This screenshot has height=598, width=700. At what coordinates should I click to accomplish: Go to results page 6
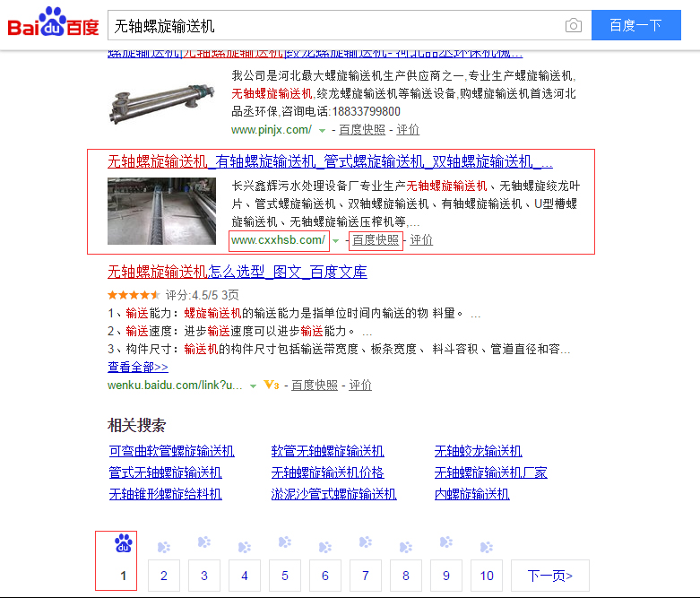[x=325, y=576]
